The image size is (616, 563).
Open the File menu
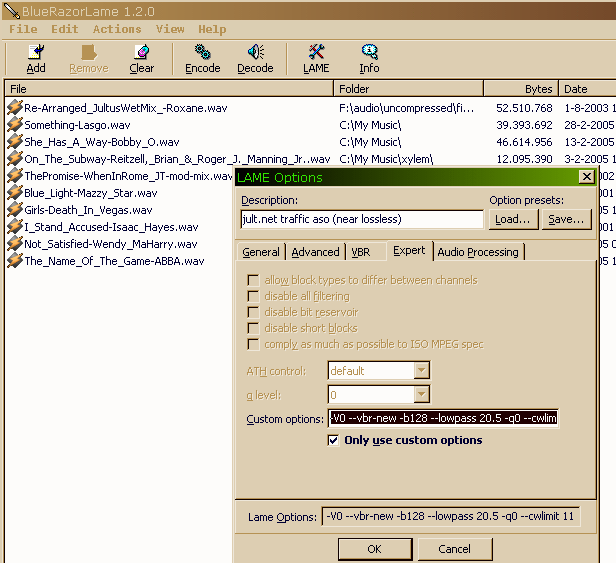click(23, 29)
